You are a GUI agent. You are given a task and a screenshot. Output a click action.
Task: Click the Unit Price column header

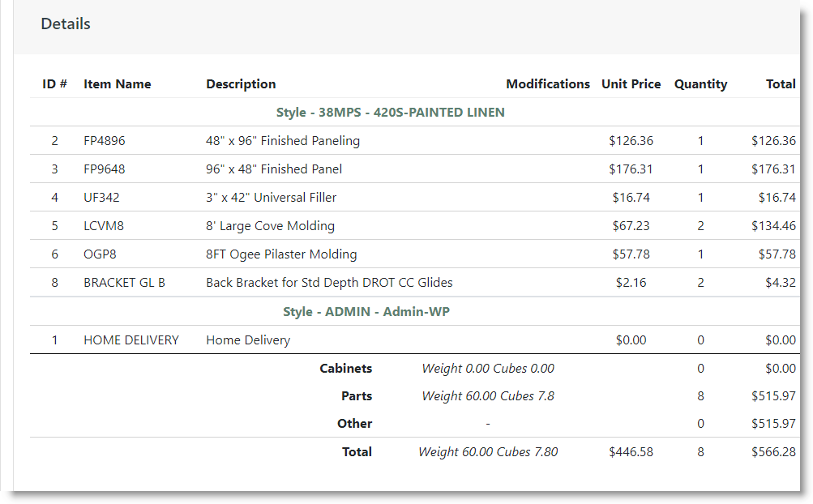click(x=631, y=84)
